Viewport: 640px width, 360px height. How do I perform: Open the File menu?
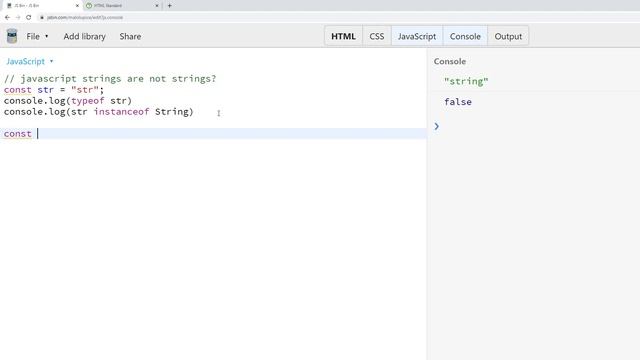pos(37,36)
